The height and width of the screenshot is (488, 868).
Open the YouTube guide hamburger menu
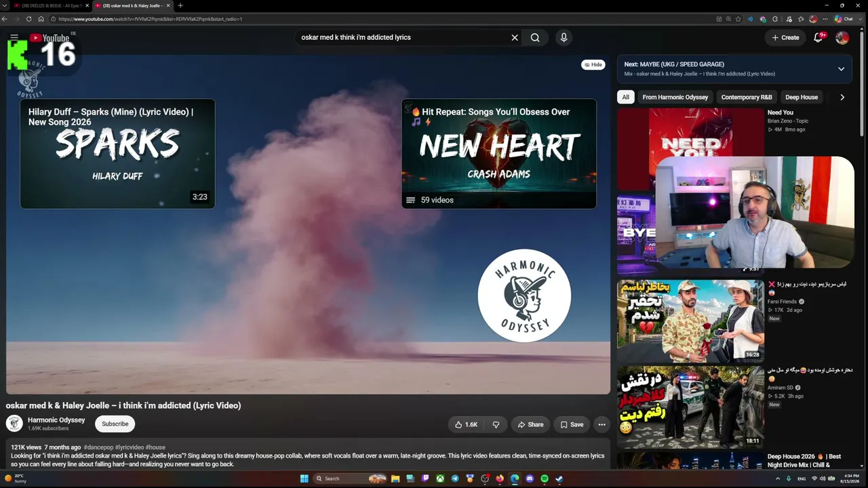click(14, 37)
